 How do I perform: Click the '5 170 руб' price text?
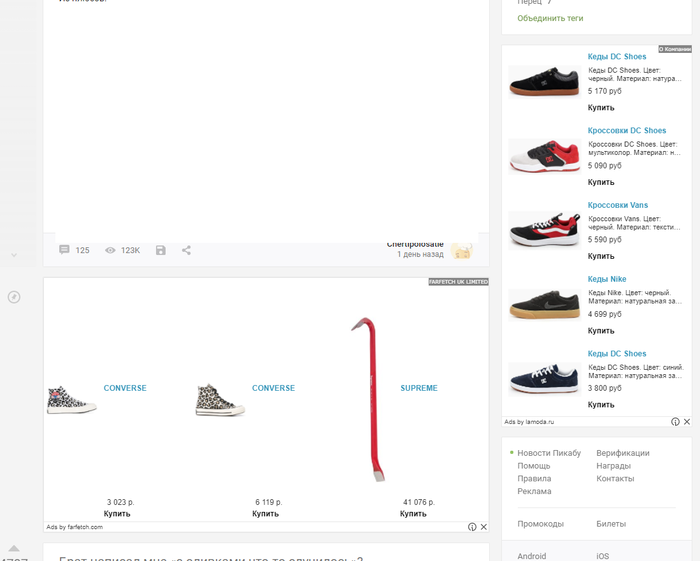pos(604,91)
